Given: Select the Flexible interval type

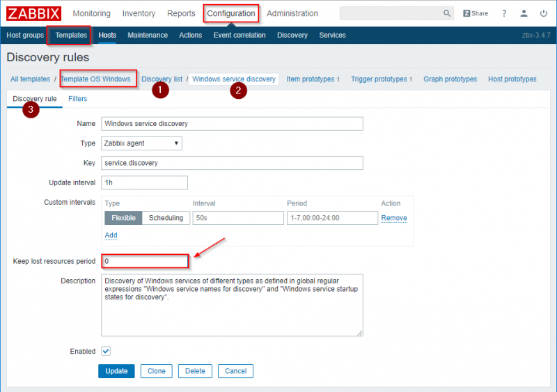Looking at the screenshot, I should click(x=123, y=218).
